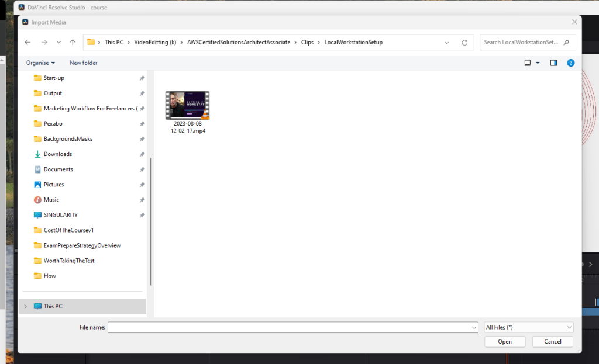Image resolution: width=599 pixels, height=364 pixels.
Task: Click the pin icon beside Pexabo
Action: click(142, 124)
